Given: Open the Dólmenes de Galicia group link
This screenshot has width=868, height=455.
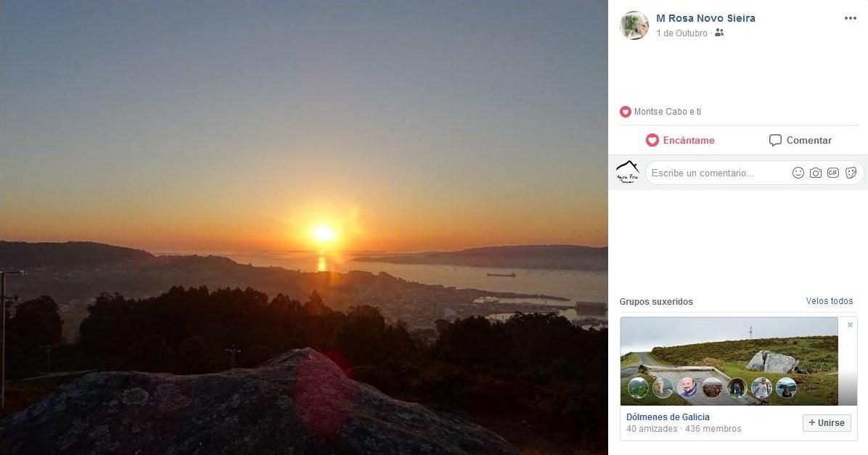Looking at the screenshot, I should pos(668,417).
